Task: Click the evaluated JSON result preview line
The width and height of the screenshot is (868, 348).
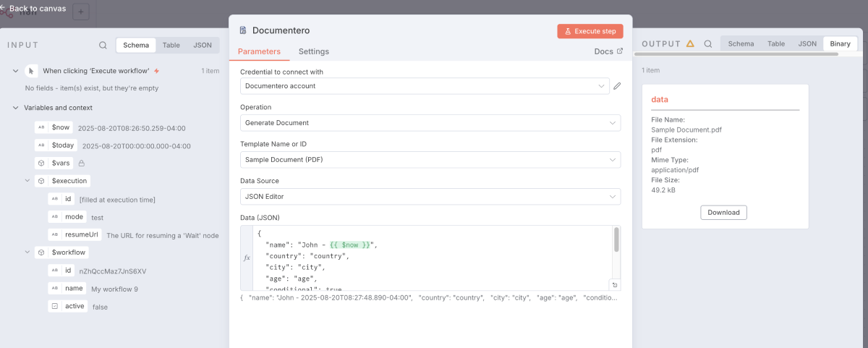Action: click(430, 297)
